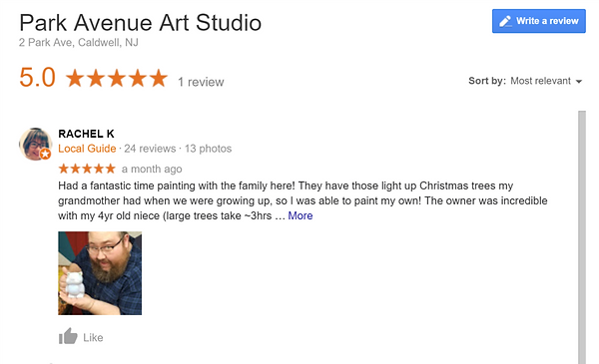The height and width of the screenshot is (364, 599).
Task: Open RACHEL K's profile avatar
Action: (36, 144)
